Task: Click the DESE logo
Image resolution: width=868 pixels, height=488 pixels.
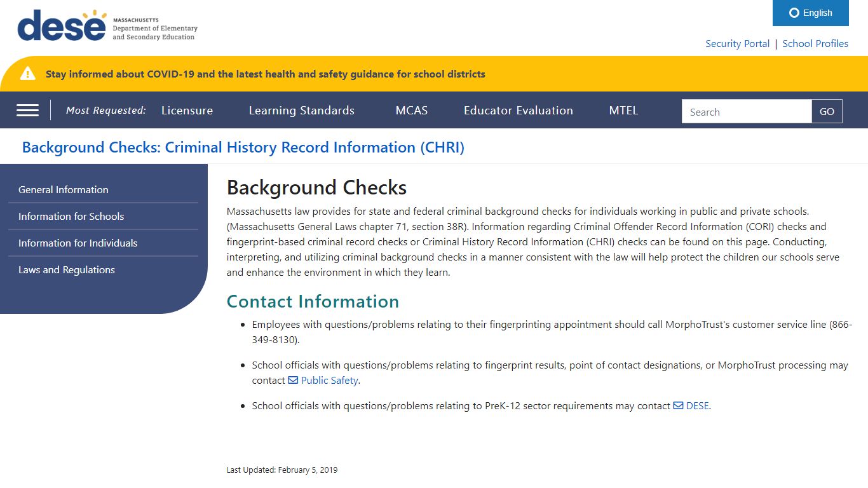Action: [107, 25]
